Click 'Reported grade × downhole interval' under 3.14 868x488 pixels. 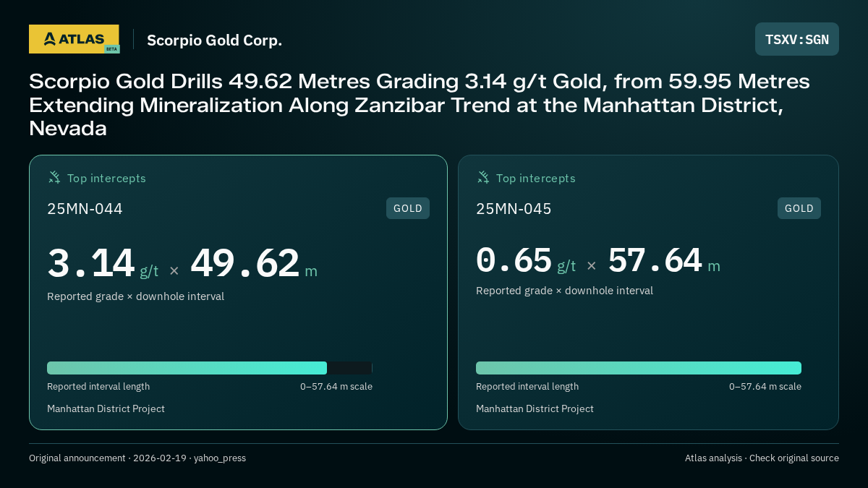pyautogui.click(x=135, y=296)
